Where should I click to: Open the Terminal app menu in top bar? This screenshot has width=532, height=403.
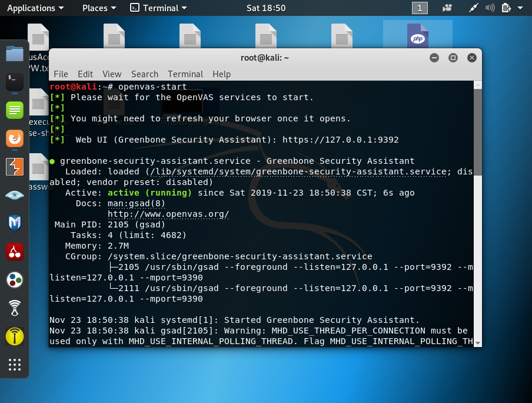[158, 8]
